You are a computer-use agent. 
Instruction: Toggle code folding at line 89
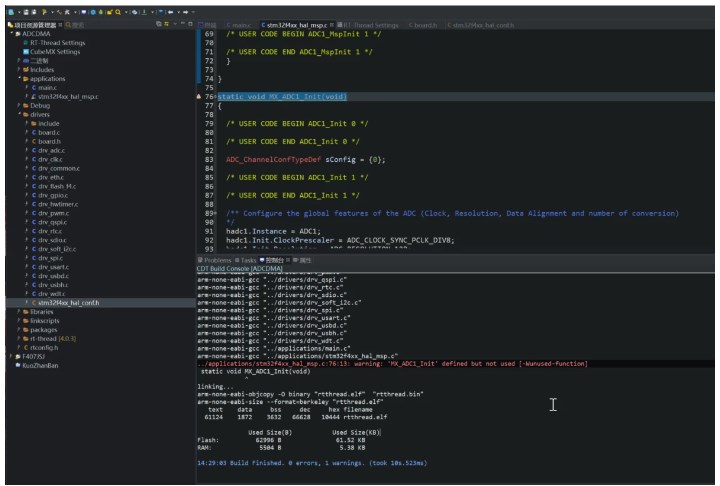216,213
